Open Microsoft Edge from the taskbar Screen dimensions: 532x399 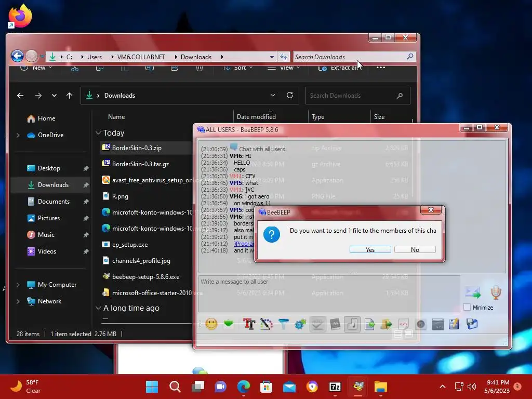(x=244, y=387)
